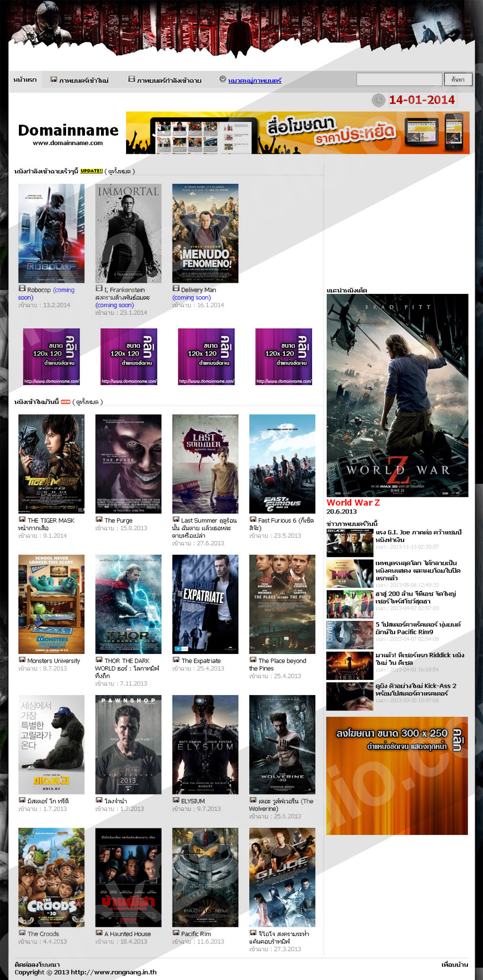Click the icon before the new movies menu item

point(54,79)
